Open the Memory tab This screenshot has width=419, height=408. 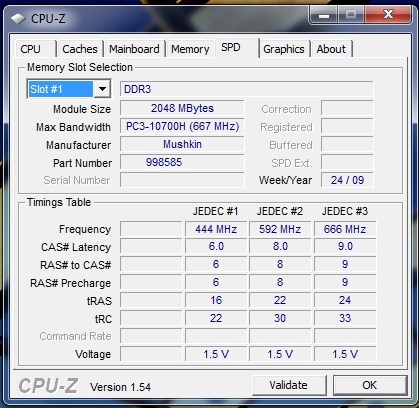point(190,49)
